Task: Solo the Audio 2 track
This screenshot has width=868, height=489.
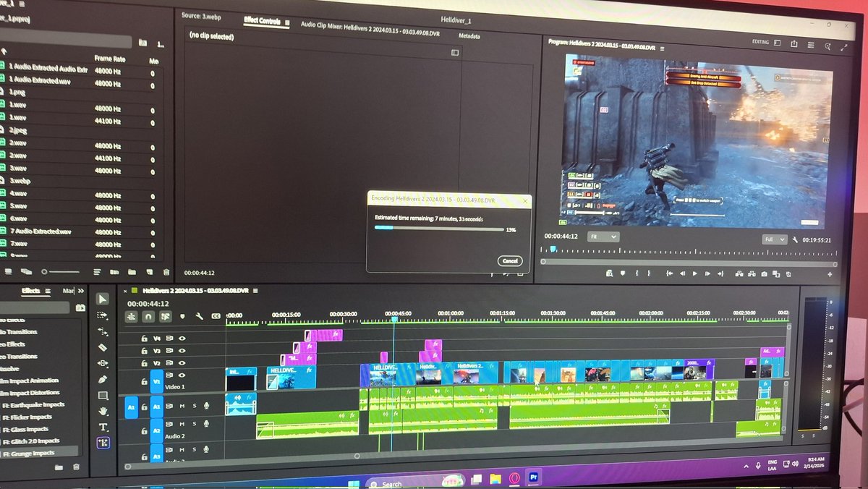Action: pyautogui.click(x=194, y=424)
